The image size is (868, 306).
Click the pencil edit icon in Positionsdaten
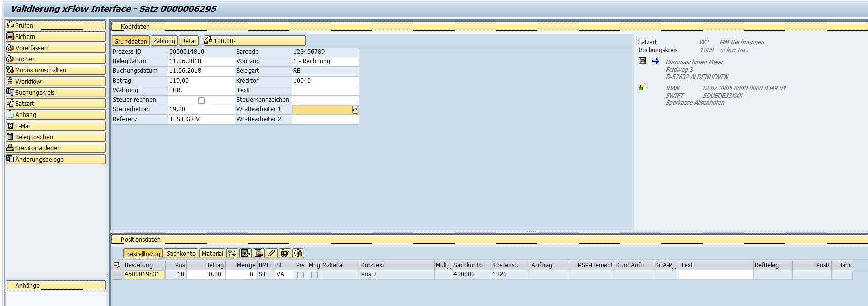(272, 253)
